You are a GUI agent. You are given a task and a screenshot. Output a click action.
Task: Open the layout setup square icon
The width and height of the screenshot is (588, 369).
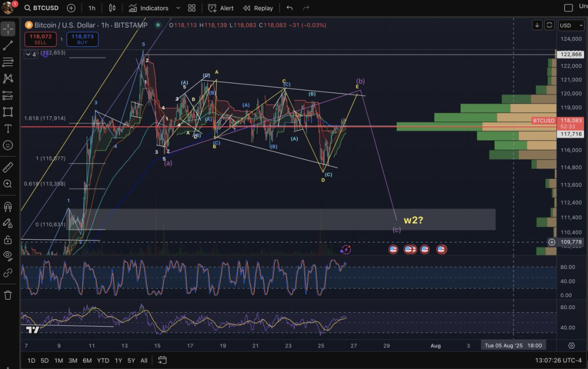pos(568,8)
